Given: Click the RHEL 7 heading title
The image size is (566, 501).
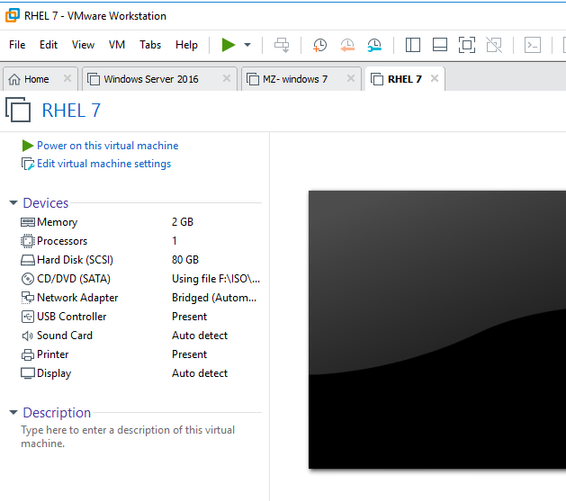Looking at the screenshot, I should (71, 110).
